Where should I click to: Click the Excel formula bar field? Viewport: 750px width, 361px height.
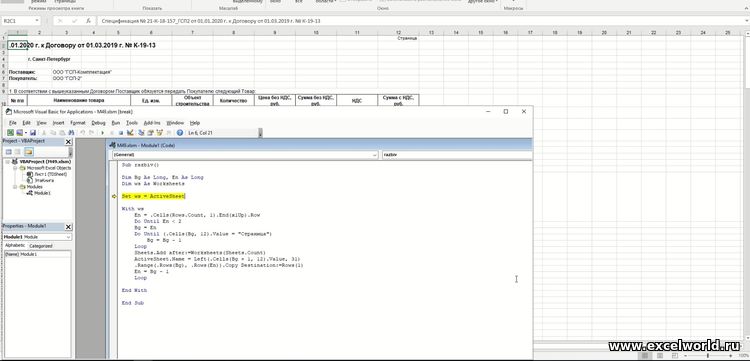coord(421,21)
